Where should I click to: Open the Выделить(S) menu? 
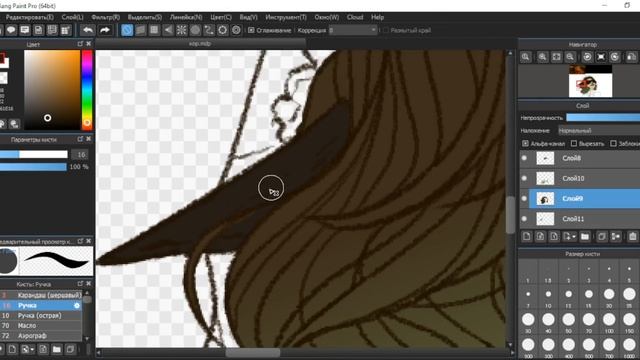pyautogui.click(x=144, y=17)
